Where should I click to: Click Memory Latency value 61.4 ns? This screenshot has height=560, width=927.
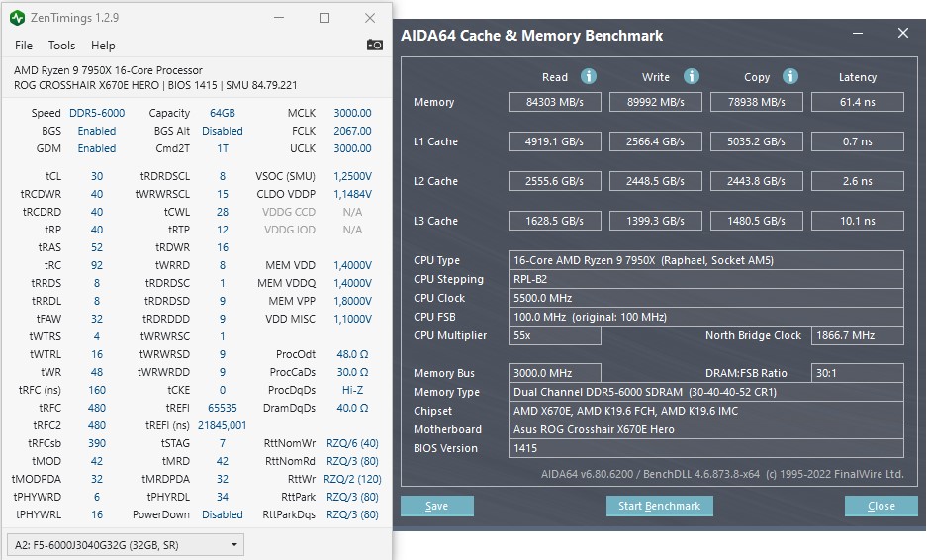857,102
